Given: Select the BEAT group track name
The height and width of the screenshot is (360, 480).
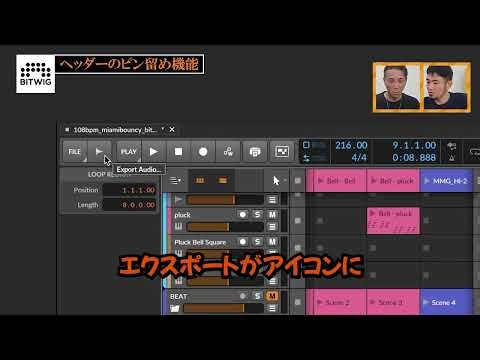Looking at the screenshot, I should point(179,296).
